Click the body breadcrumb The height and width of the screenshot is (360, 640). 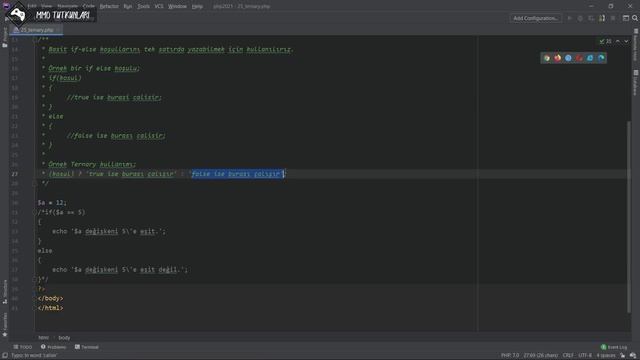[x=64, y=338]
